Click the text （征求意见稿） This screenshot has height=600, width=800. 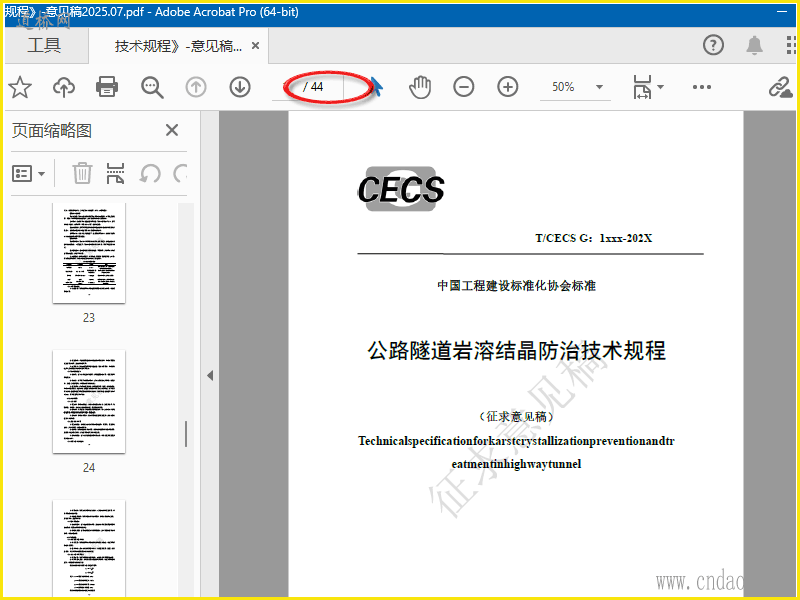pyautogui.click(x=516, y=416)
